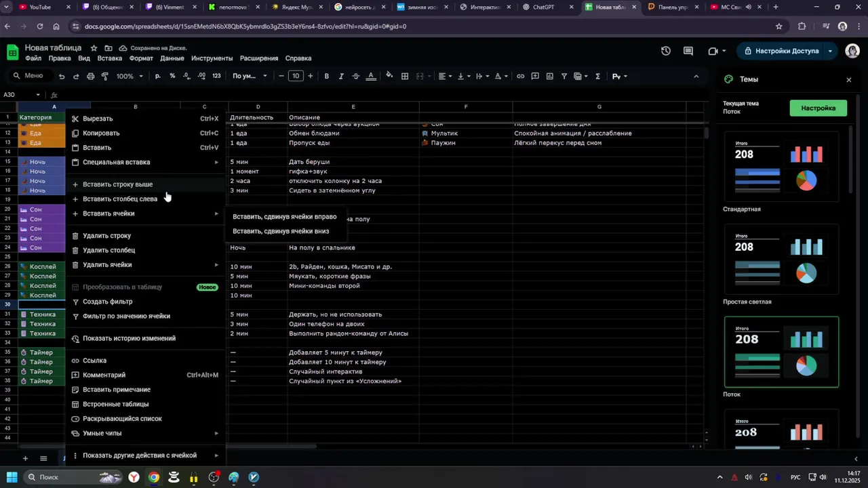Click the Настройки Доступа share button
Image resolution: width=868 pixels, height=488 pixels.
(780, 51)
